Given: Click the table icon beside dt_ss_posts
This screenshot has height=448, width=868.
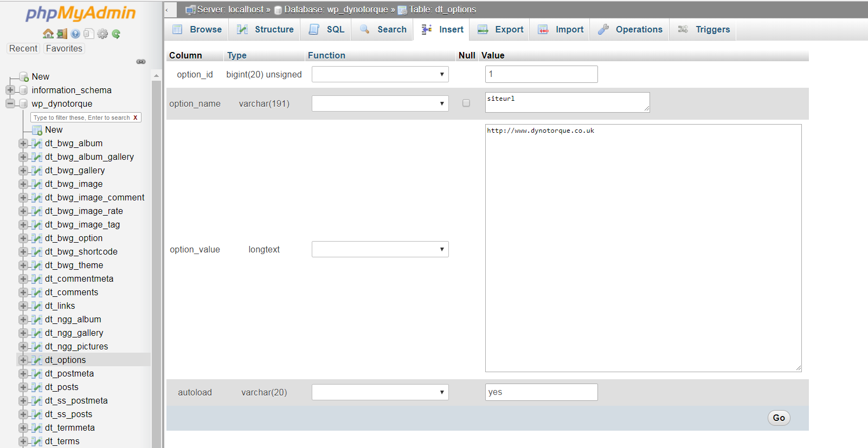Looking at the screenshot, I should click(37, 414).
